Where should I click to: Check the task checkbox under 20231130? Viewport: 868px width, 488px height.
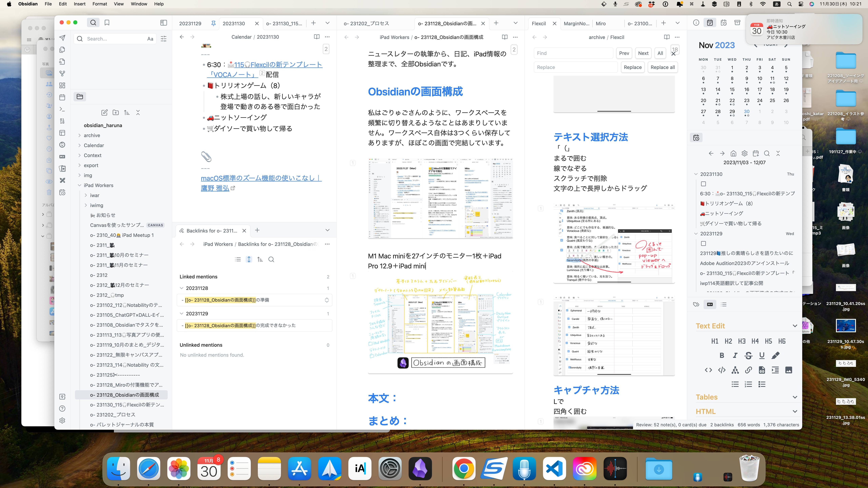point(704,184)
